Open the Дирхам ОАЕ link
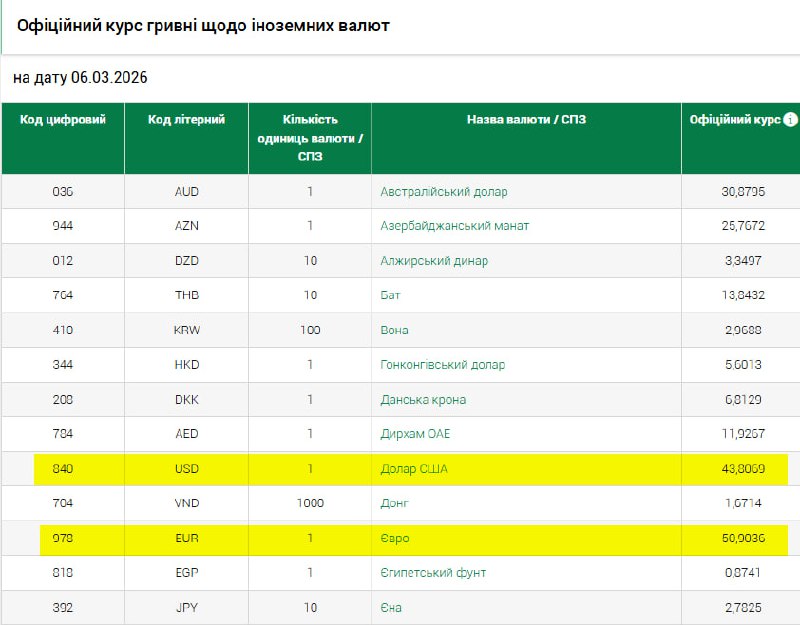The width and height of the screenshot is (800, 625). point(417,434)
